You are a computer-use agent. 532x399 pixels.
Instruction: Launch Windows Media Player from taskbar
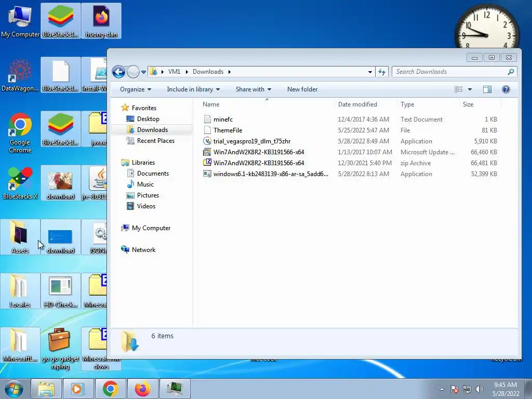coord(78,389)
